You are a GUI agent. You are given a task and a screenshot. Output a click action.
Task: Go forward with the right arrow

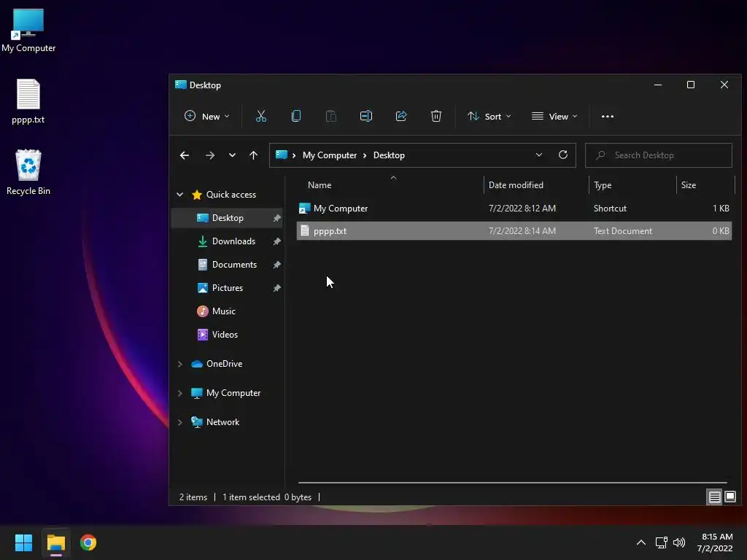(209, 155)
